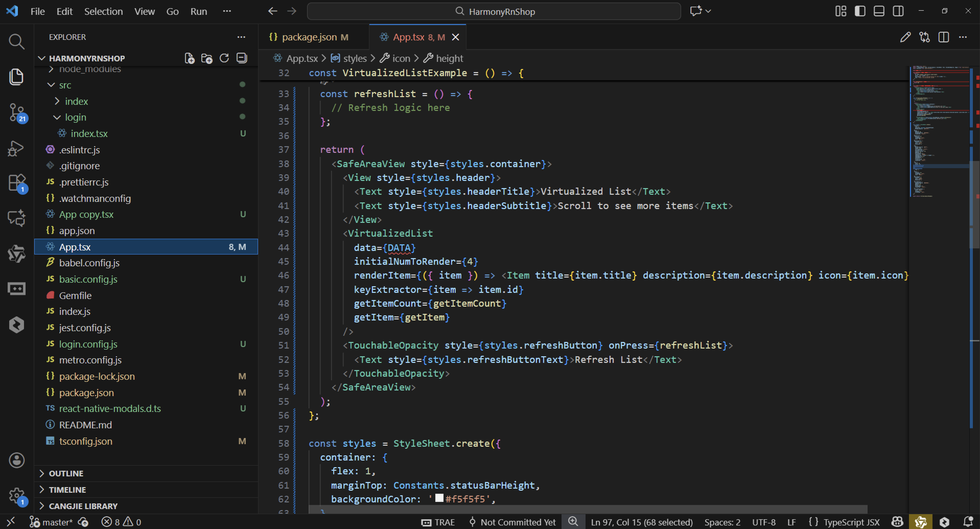Expand the OUTLINE section
The height and width of the screenshot is (529, 980).
tap(66, 474)
